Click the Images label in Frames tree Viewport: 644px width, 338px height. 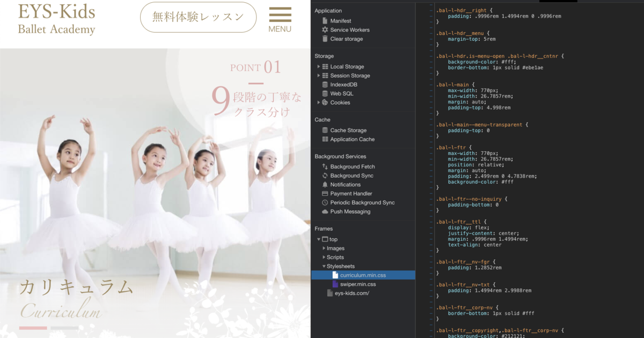335,248
